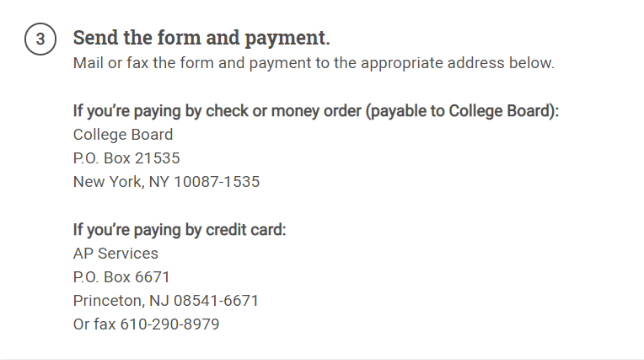The width and height of the screenshot is (644, 360).
Task: Click the circled step 3 icon
Action: click(x=40, y=39)
